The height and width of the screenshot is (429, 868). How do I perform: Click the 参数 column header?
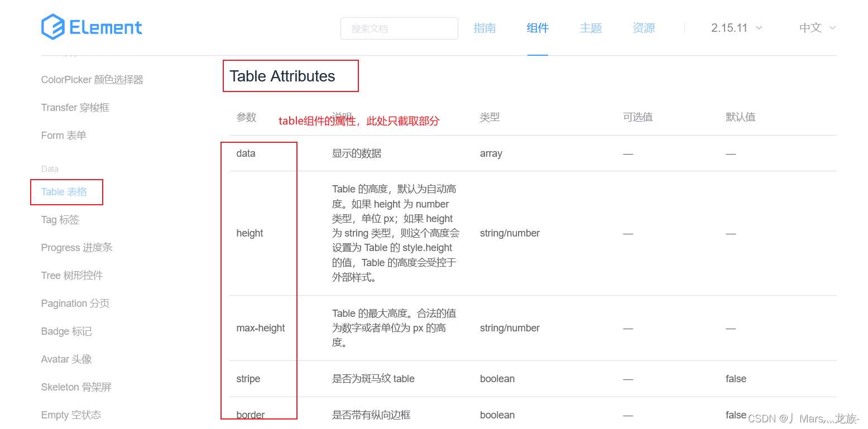(x=246, y=117)
